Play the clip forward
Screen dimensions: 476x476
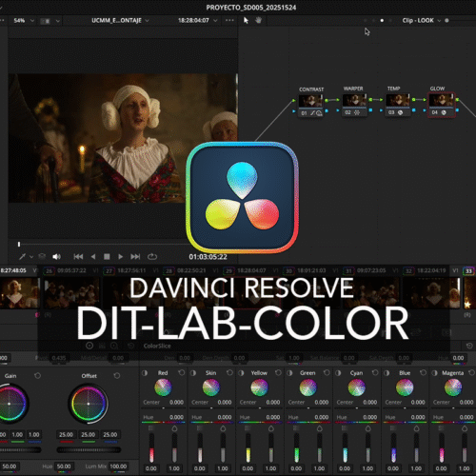point(120,256)
